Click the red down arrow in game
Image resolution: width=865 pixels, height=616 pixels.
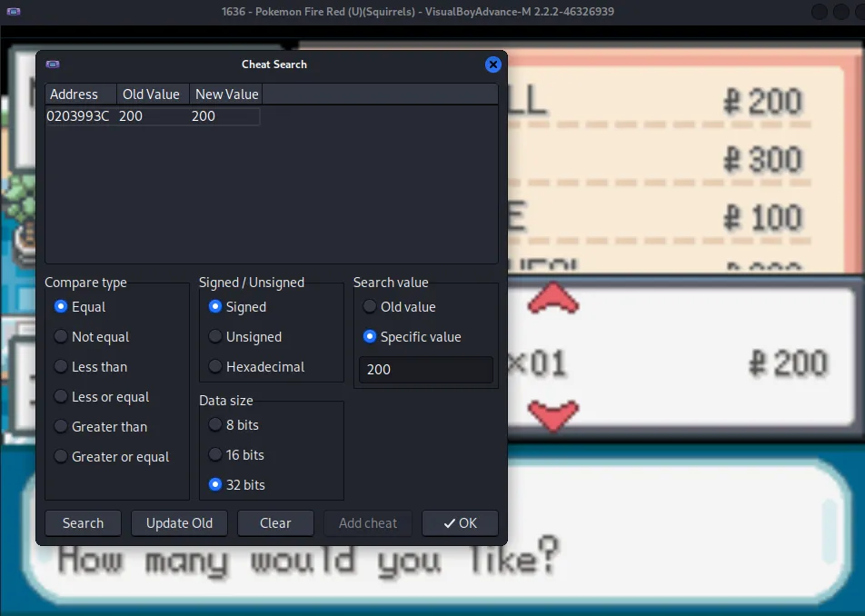click(553, 415)
